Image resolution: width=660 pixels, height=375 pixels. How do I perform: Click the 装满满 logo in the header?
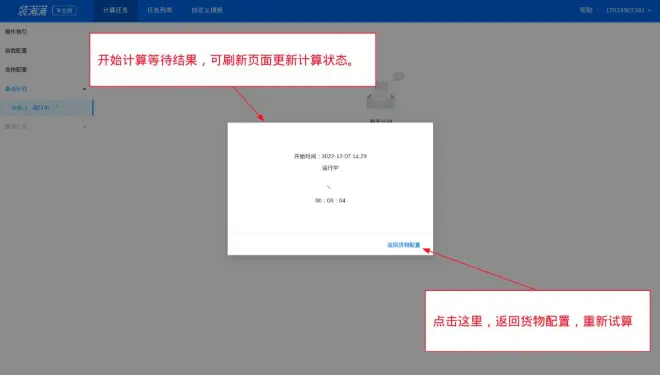(x=32, y=11)
